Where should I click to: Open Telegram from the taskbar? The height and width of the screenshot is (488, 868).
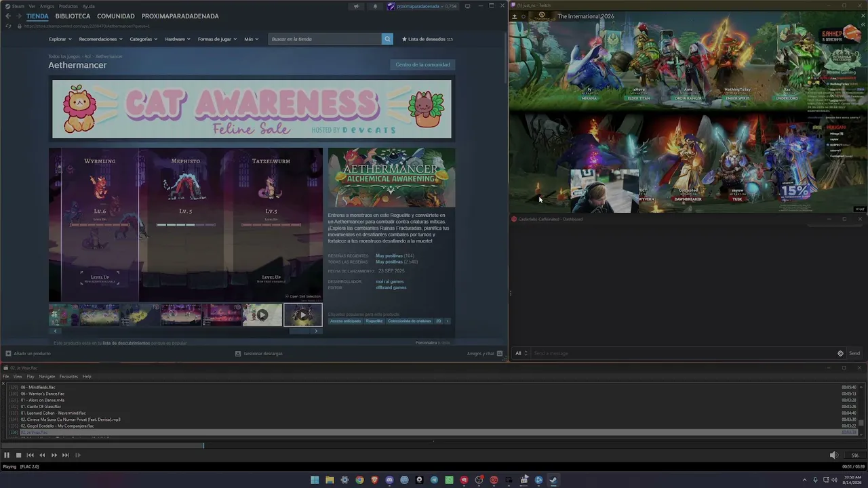pyautogui.click(x=434, y=480)
